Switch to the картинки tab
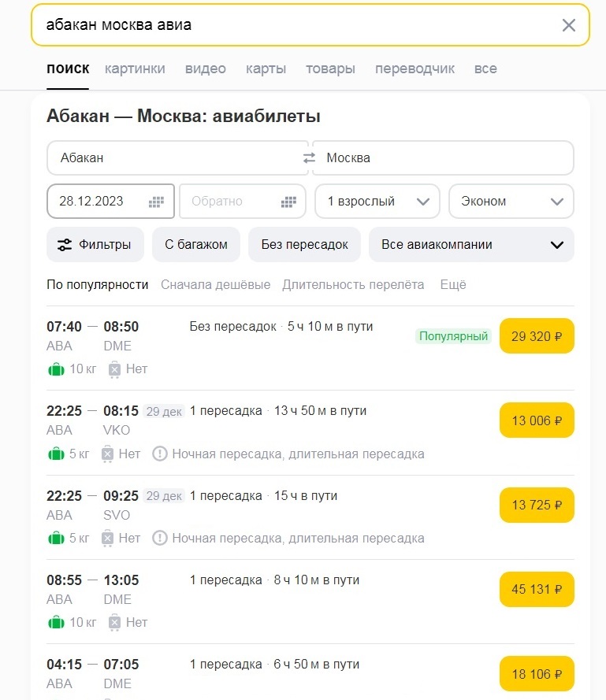606x700 pixels. [135, 69]
